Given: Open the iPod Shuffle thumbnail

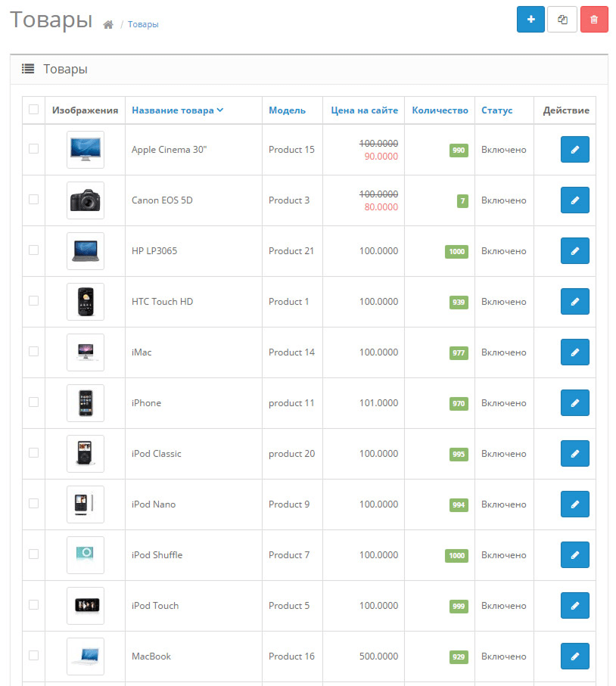Looking at the screenshot, I should tap(86, 555).
